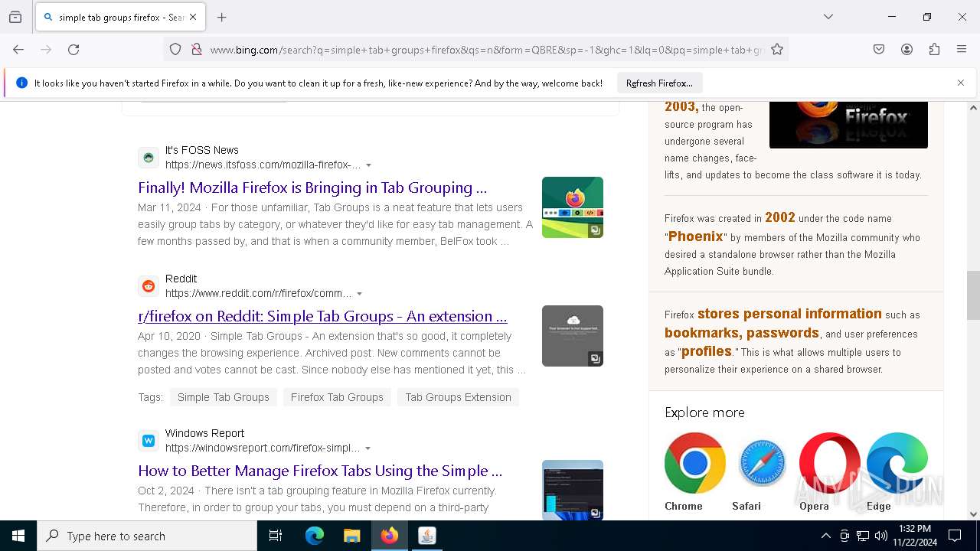Select the simple tab groups firefox tab
Screen dimensions: 980x551
pos(119,17)
